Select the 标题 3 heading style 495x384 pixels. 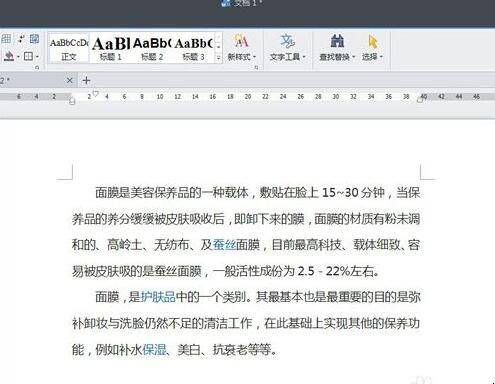pyautogui.click(x=194, y=49)
